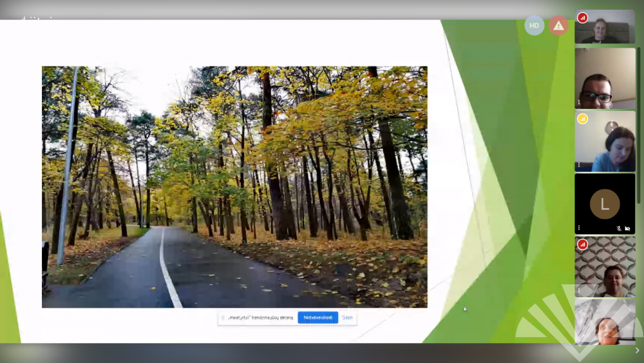The image size is (644, 363).
Task: Select the bottom participant video tile
Action: coord(605,322)
